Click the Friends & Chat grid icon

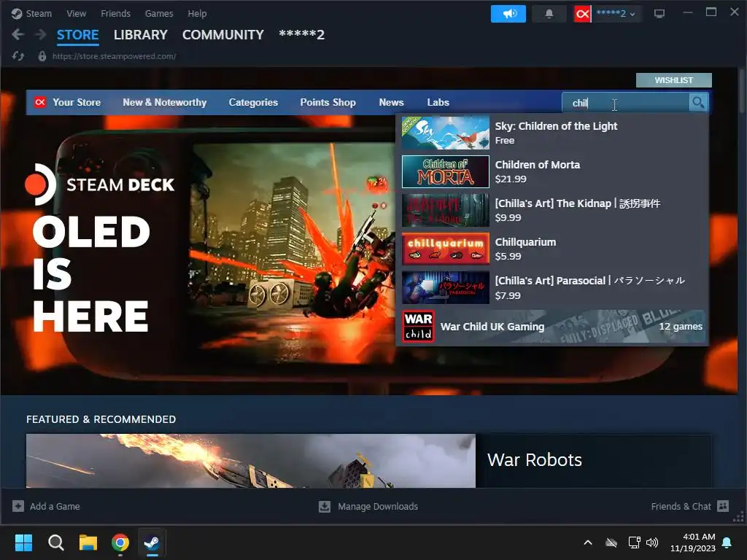[723, 506]
